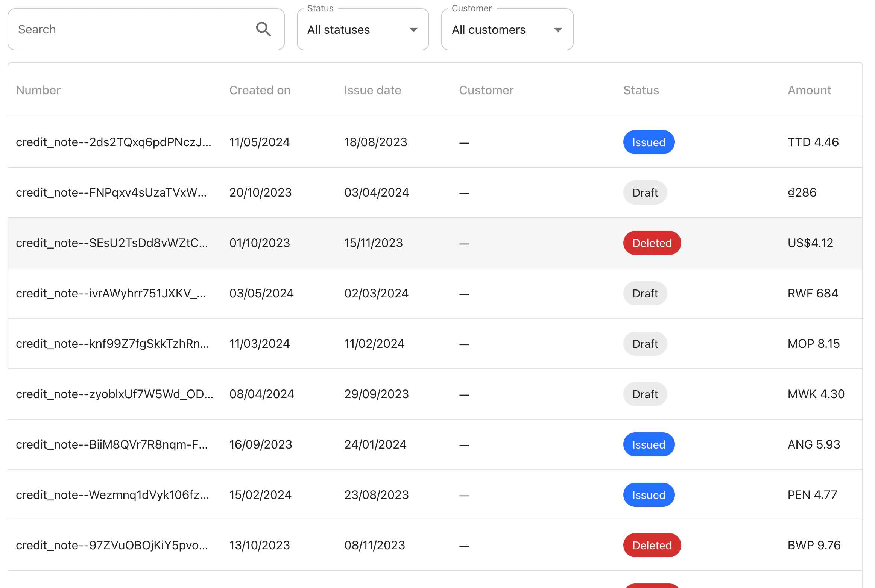
Task: Sort by the Customer column header
Action: (486, 90)
